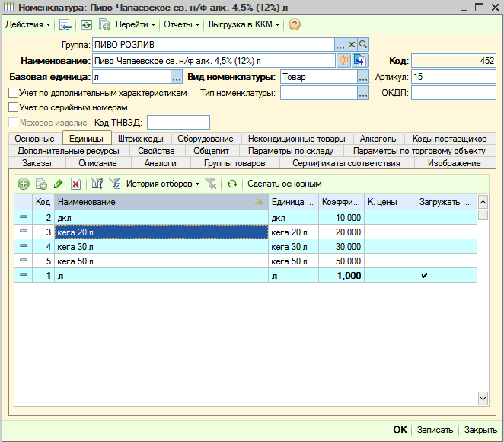Switch to the Штрих-коды tab
This screenshot has width=504, height=442.
140,139
